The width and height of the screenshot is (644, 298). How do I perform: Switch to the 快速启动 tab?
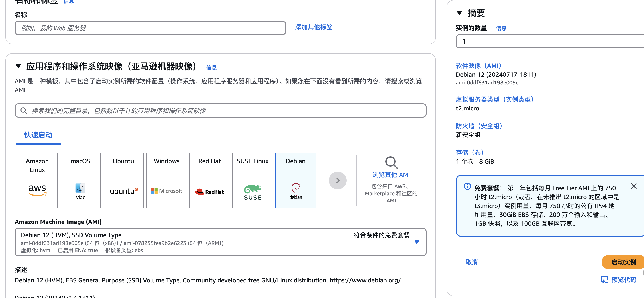click(x=38, y=135)
